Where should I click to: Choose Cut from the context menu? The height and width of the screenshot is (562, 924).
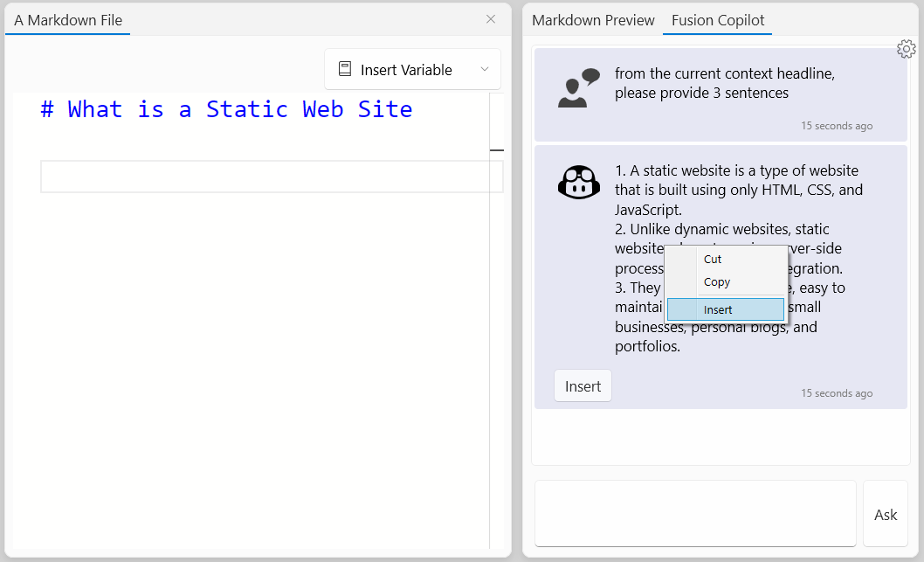click(713, 259)
